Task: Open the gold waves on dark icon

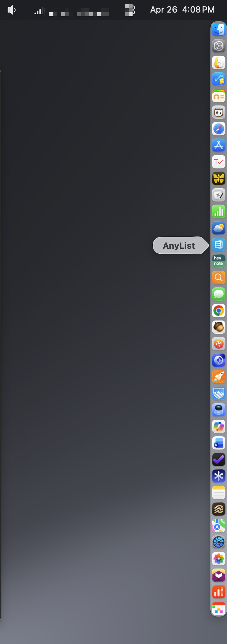Action: click(219, 509)
